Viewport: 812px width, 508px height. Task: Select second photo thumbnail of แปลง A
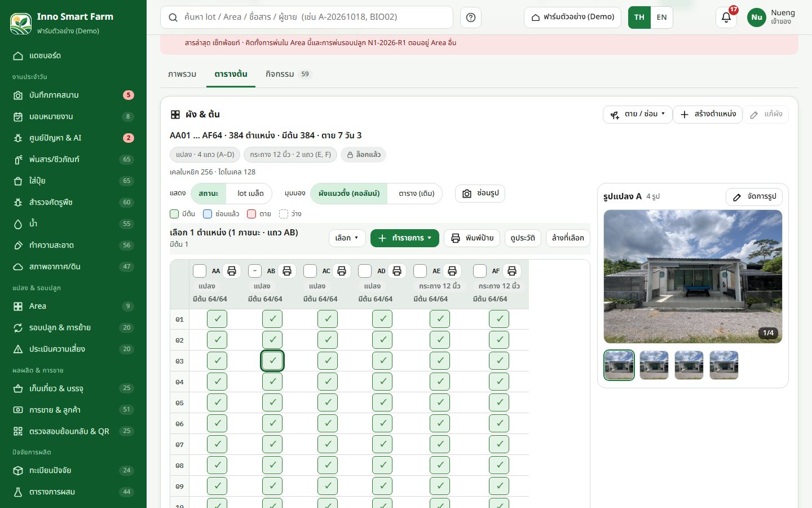click(x=654, y=365)
